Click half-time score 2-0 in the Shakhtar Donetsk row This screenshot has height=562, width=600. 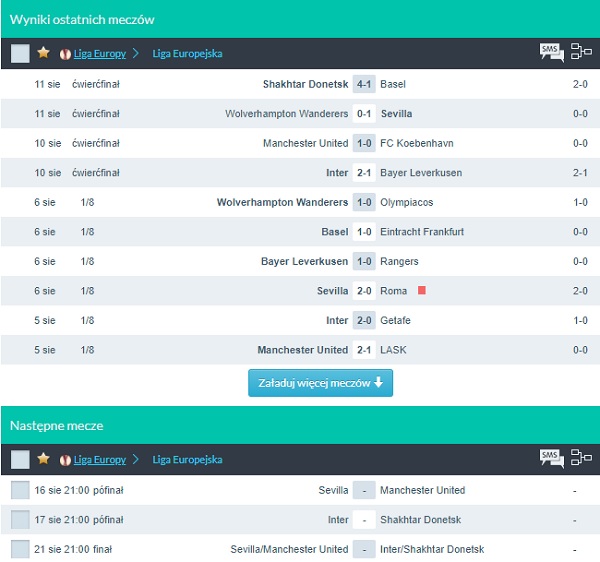(580, 84)
